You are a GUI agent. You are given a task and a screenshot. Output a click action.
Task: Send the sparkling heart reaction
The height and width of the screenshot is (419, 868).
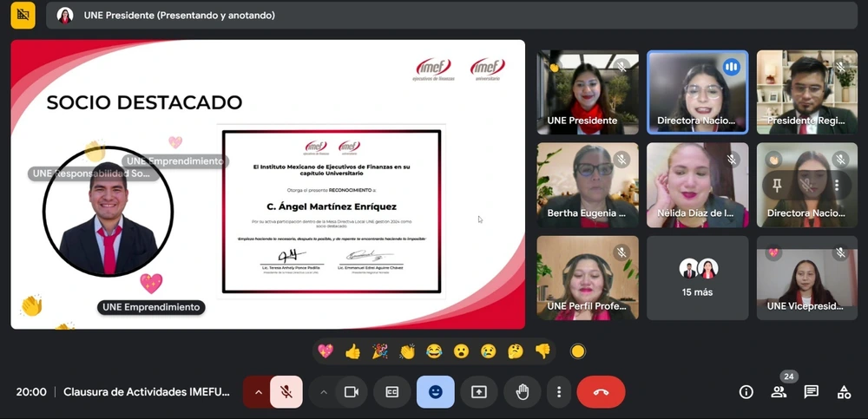(325, 351)
